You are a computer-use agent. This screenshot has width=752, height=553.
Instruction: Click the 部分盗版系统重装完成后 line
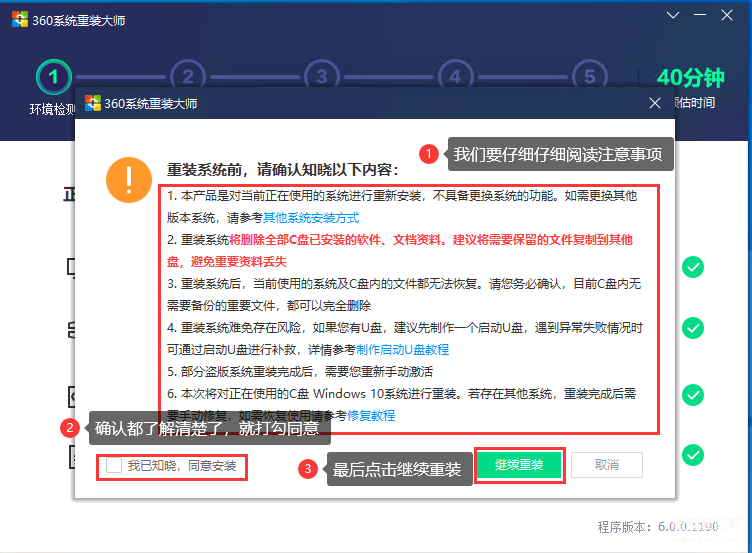[x=300, y=372]
